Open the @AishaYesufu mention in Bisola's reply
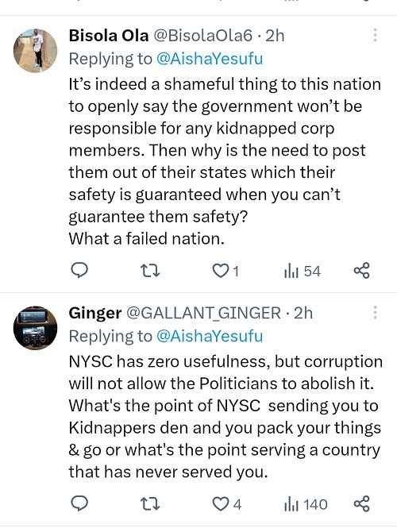Image resolution: width=397 pixels, height=532 pixels. click(x=210, y=59)
